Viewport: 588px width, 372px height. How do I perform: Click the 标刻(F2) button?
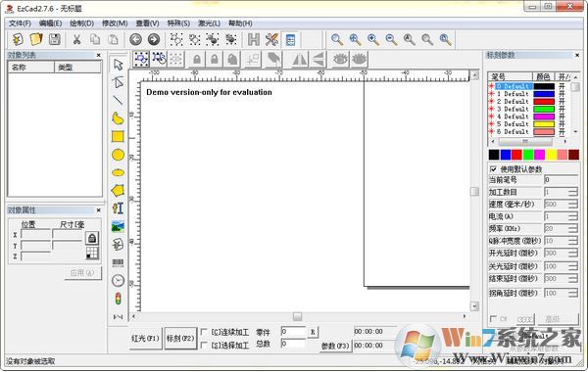[180, 339]
